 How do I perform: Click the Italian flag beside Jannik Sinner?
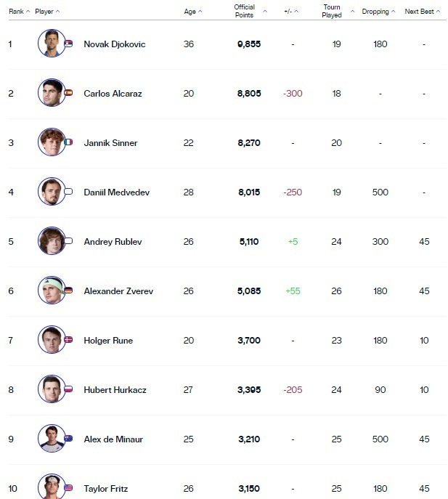pyautogui.click(x=68, y=142)
